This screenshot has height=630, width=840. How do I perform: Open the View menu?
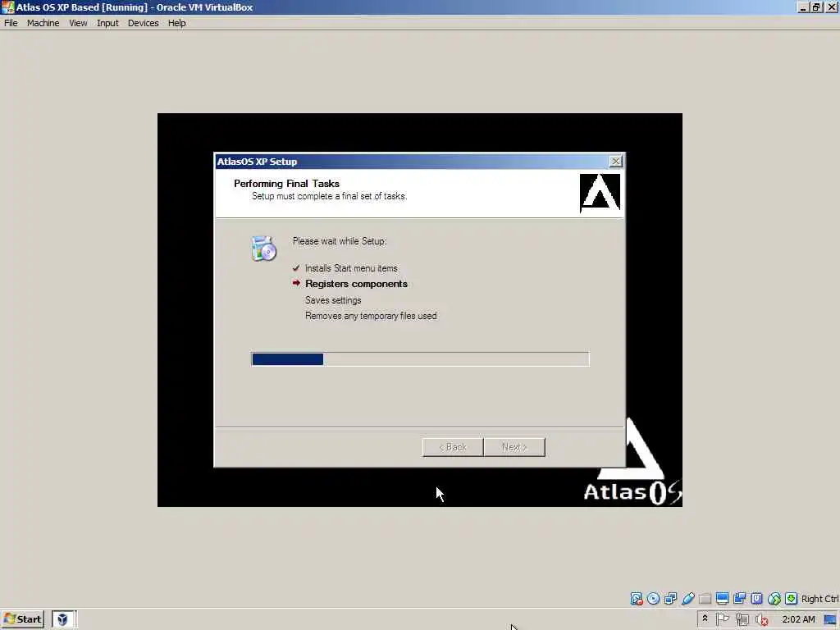click(x=78, y=23)
